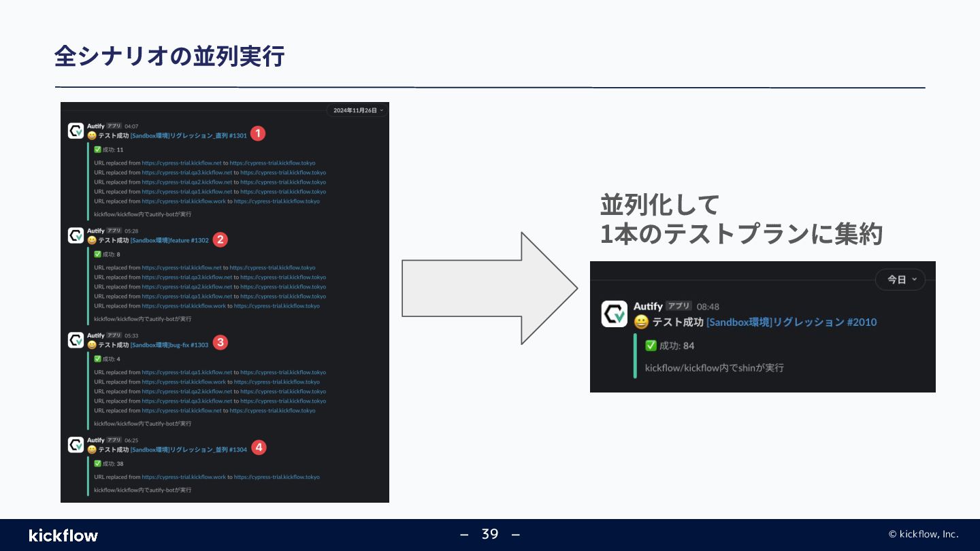Click the page number 39
980x551 pixels.
[x=490, y=534]
